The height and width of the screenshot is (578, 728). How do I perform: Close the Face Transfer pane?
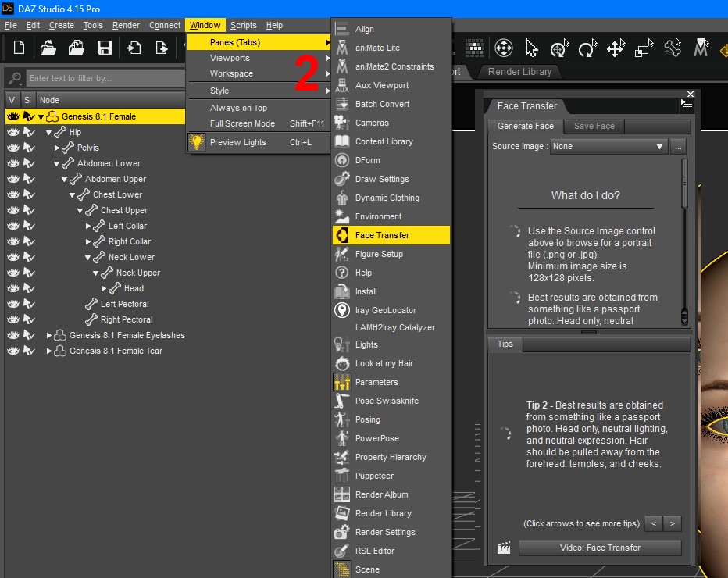click(691, 94)
